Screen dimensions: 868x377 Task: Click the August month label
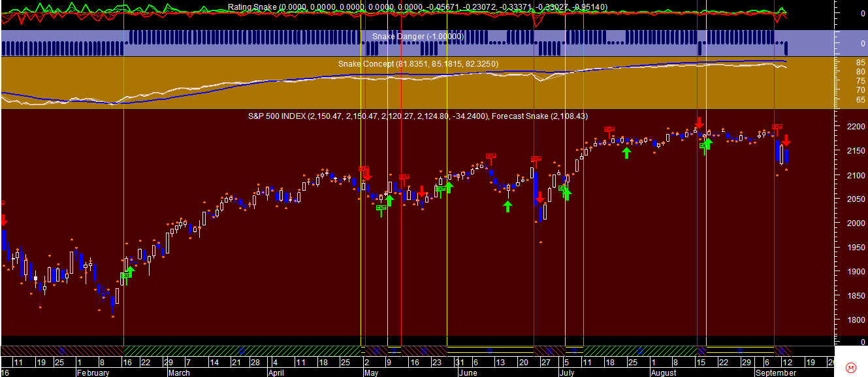click(x=663, y=373)
